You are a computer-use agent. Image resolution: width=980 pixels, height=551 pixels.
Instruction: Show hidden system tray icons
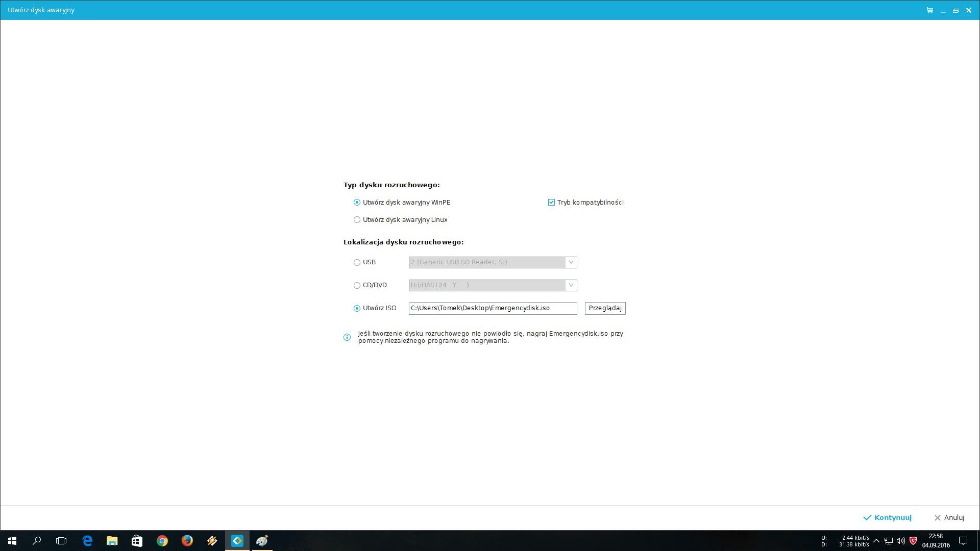876,541
